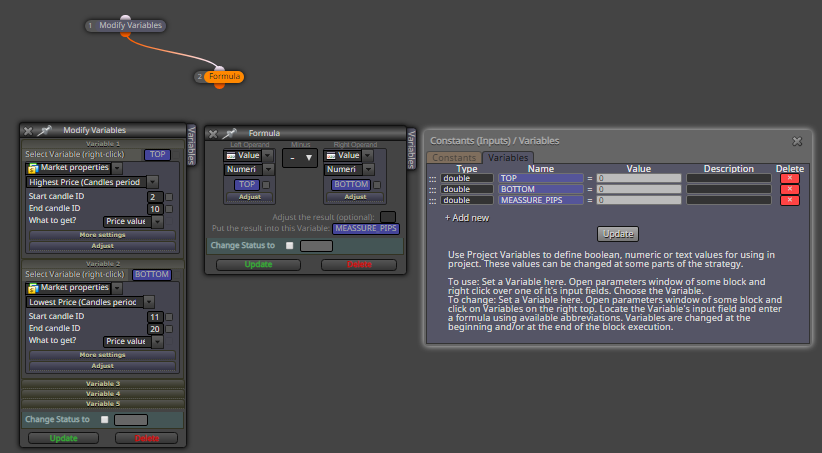Open Market properties dropdown in Variable 2

pyautogui.click(x=117, y=288)
